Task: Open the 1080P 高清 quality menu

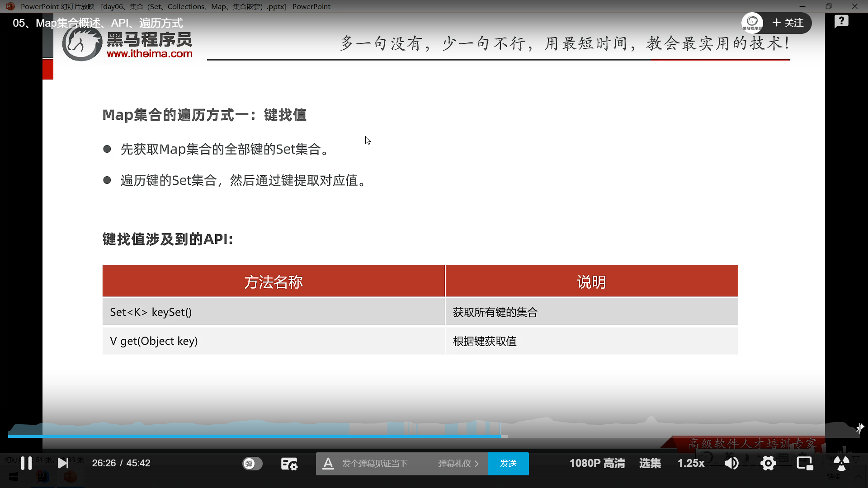Action: click(x=597, y=463)
